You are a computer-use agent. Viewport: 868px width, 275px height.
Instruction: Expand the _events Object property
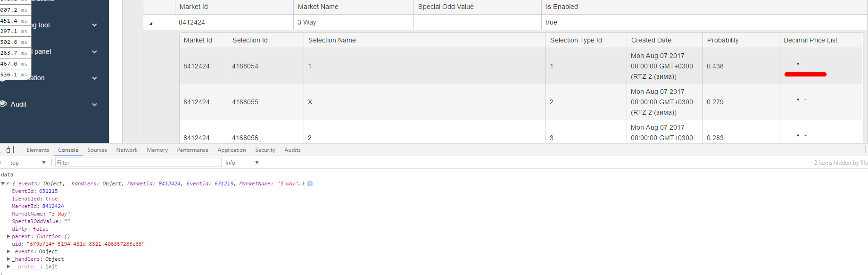click(8, 251)
